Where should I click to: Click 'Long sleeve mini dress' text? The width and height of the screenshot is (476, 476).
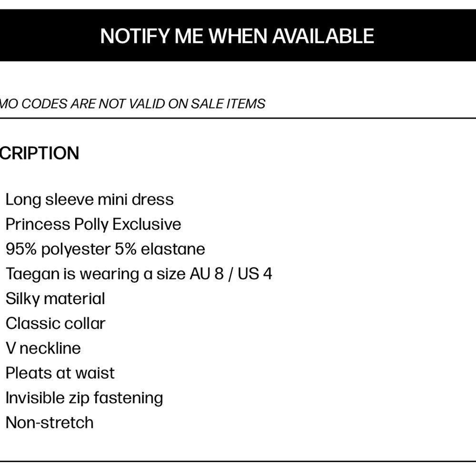point(89,200)
